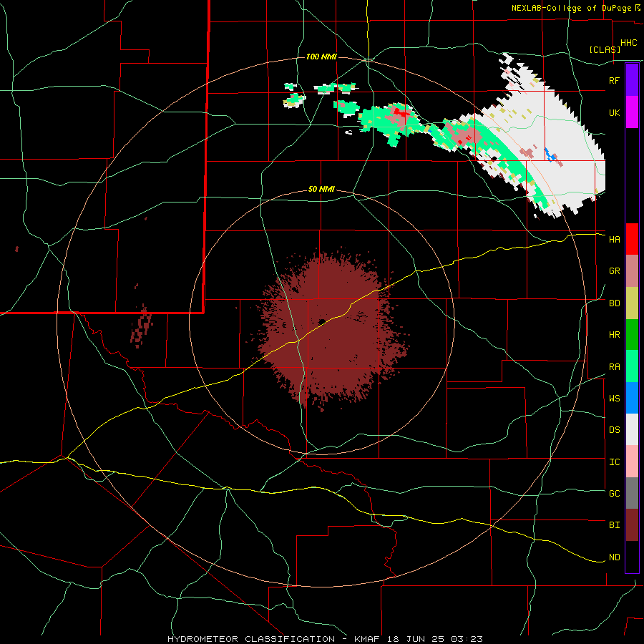Pick the dark green HR heavy rain swatch
Screen dimensions: 644x644
coord(632,334)
